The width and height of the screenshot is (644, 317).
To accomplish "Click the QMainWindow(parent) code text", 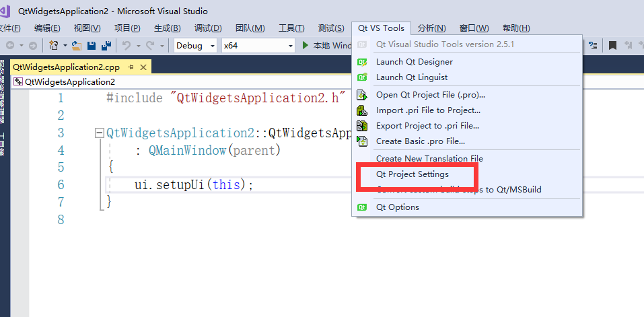I will (x=215, y=151).
